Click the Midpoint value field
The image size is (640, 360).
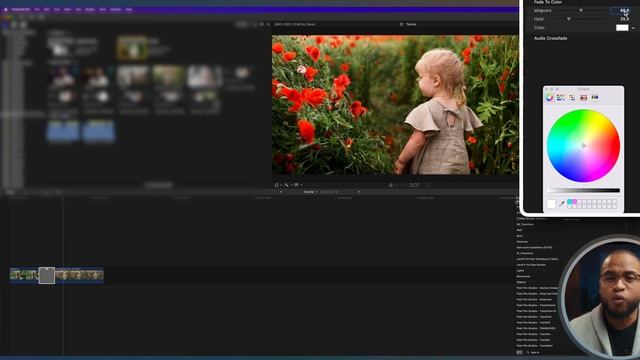point(621,11)
